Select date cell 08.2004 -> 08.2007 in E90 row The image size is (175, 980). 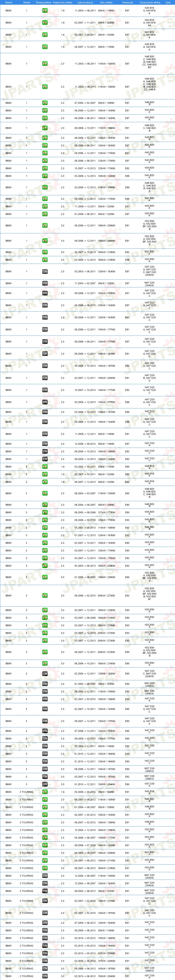click(x=85, y=505)
